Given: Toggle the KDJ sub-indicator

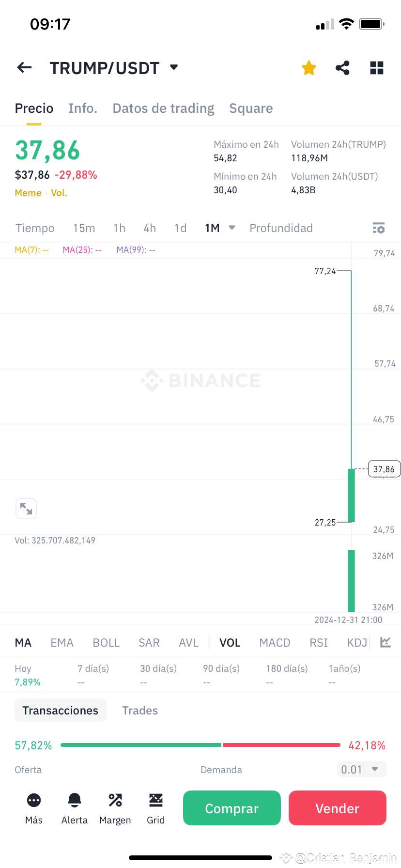Looking at the screenshot, I should (x=357, y=643).
